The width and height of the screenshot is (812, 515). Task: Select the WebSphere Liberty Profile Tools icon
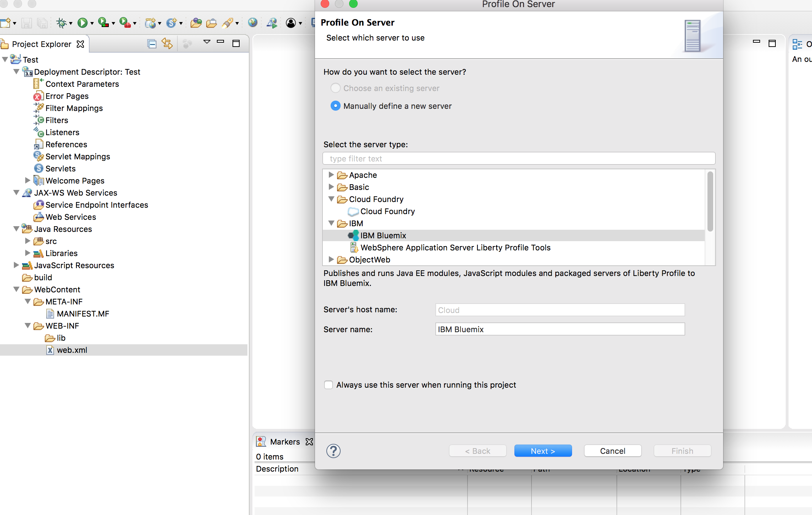tap(354, 247)
